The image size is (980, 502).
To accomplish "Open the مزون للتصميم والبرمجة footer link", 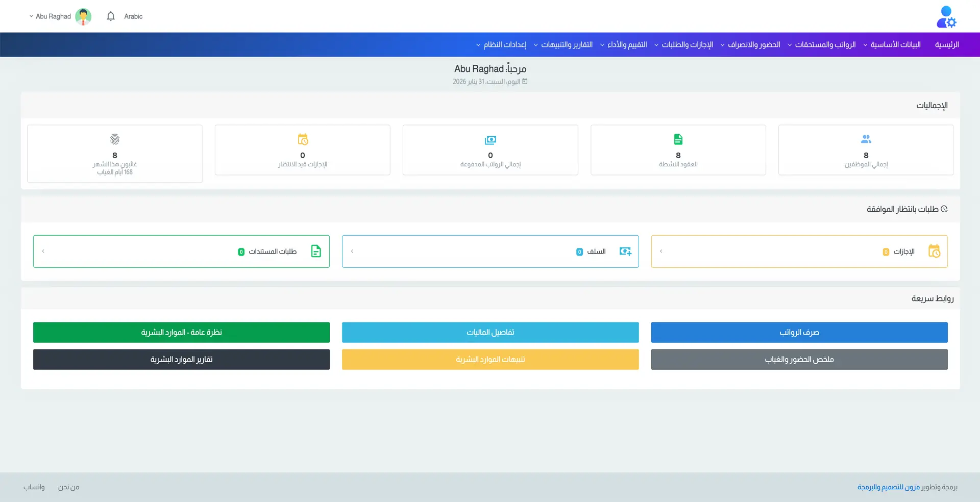I will pyautogui.click(x=888, y=487).
